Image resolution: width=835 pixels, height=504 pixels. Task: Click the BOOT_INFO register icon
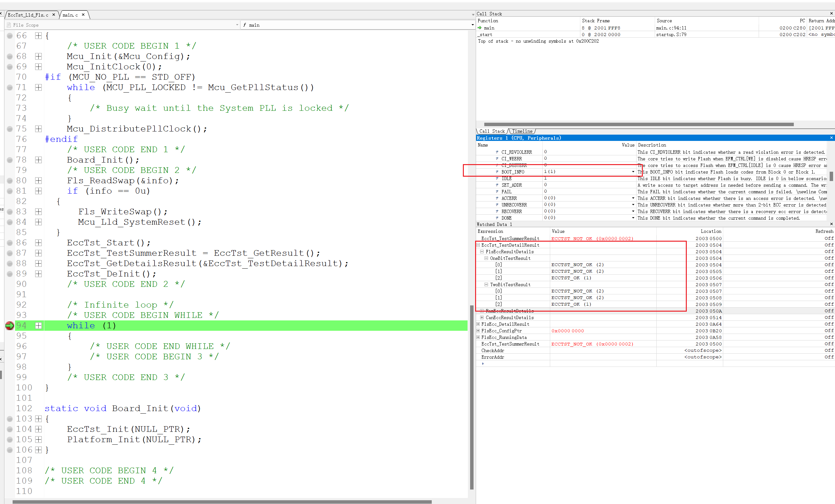(x=497, y=172)
